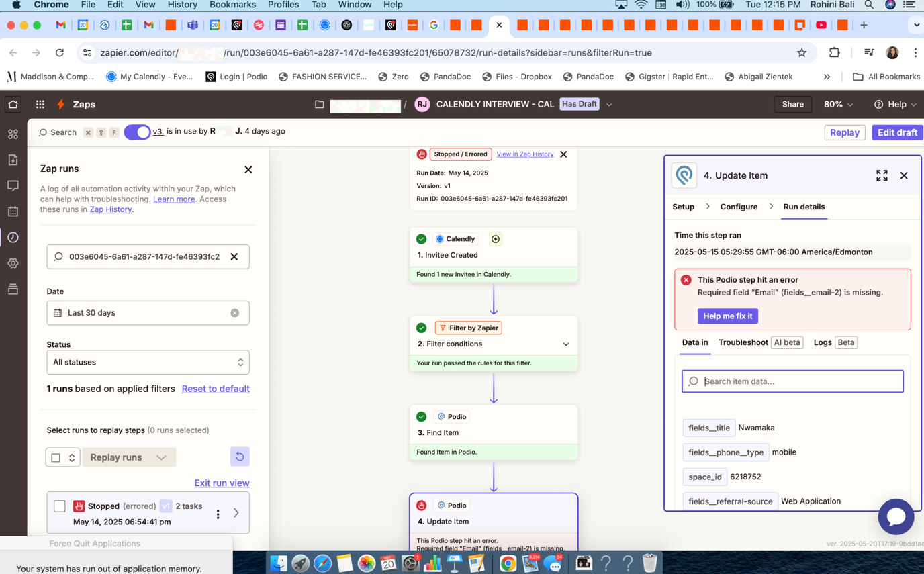Clear the Last 30 days date filter
Image resolution: width=924 pixels, height=574 pixels.
coord(235,313)
